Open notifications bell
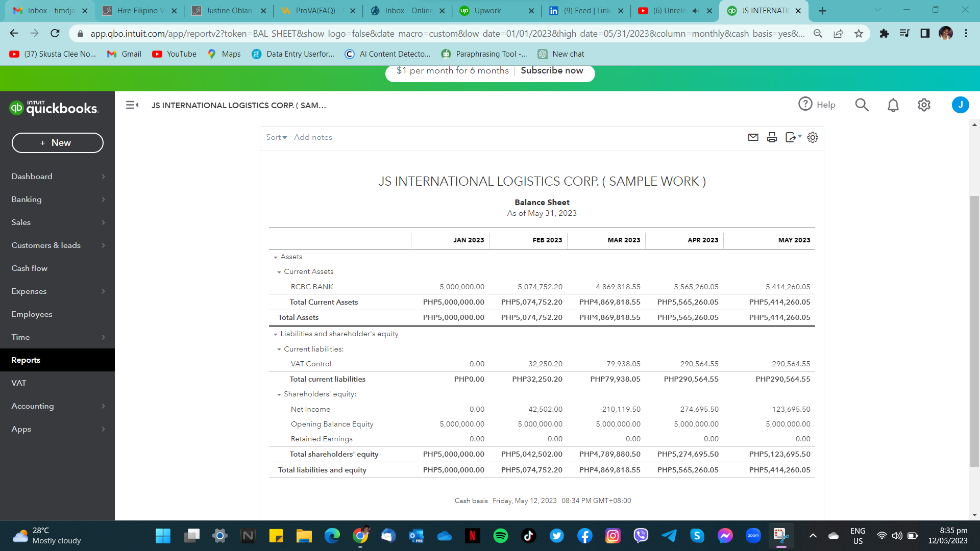This screenshot has width=980, height=551. pyautogui.click(x=893, y=105)
